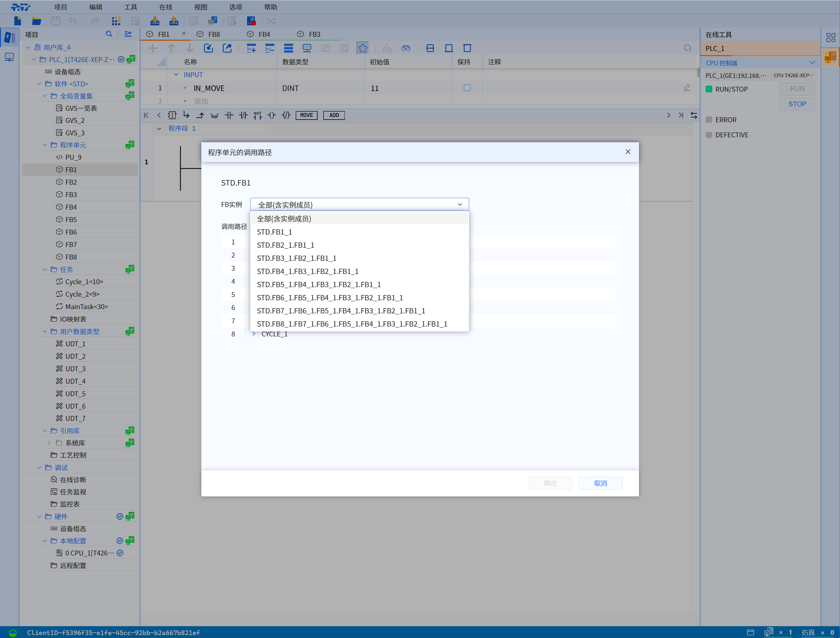Click the MOVE instruction block icon
The image size is (840, 638).
[x=306, y=115]
